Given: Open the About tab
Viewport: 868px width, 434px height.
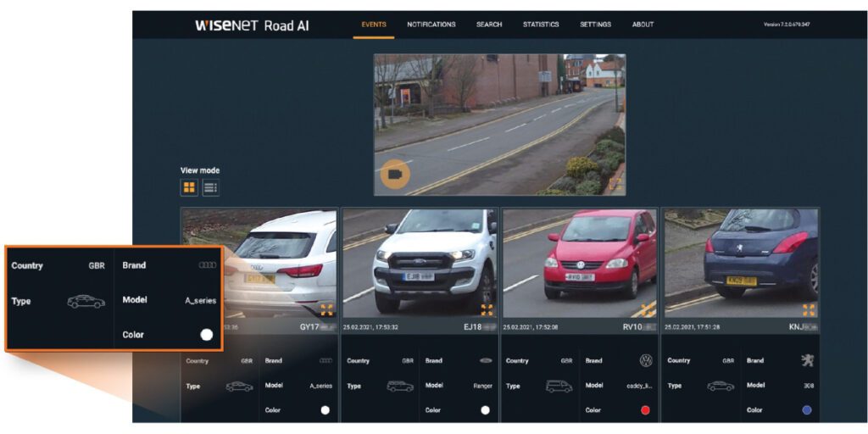Looking at the screenshot, I should 643,25.
